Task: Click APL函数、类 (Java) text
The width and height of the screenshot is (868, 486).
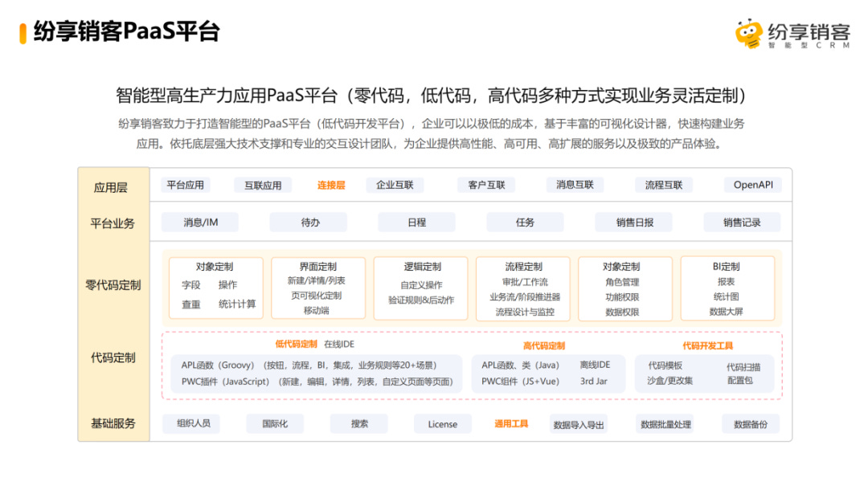Action: click(x=520, y=365)
